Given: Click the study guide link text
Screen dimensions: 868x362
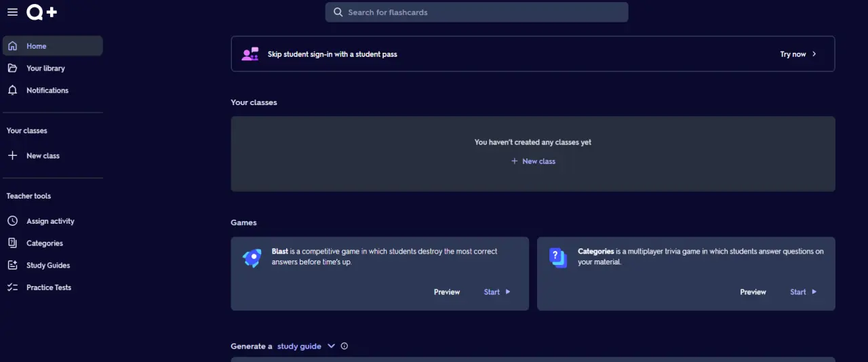Looking at the screenshot, I should 299,346.
